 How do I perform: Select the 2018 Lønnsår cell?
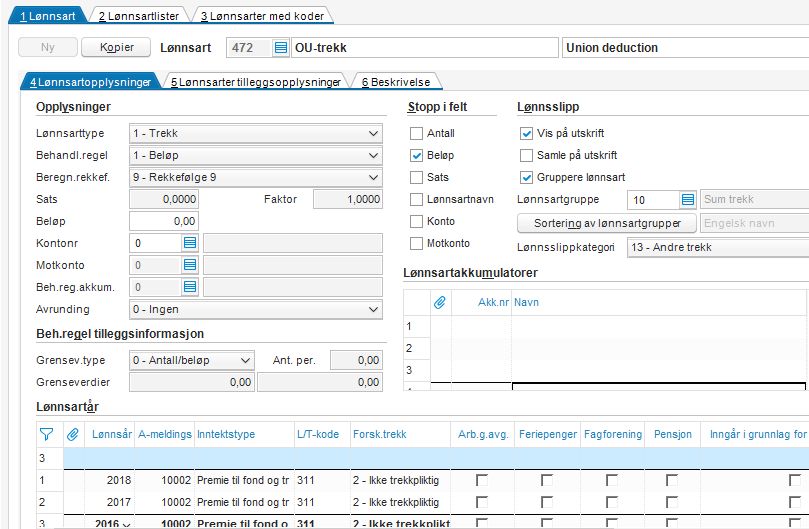click(x=110, y=480)
